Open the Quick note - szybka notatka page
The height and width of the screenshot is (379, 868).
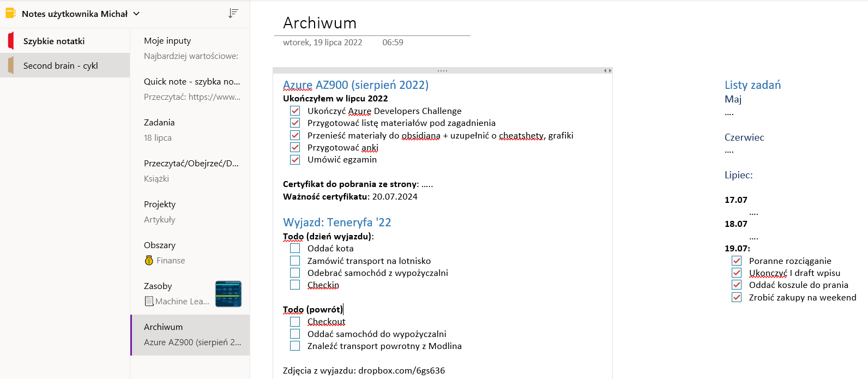(190, 89)
